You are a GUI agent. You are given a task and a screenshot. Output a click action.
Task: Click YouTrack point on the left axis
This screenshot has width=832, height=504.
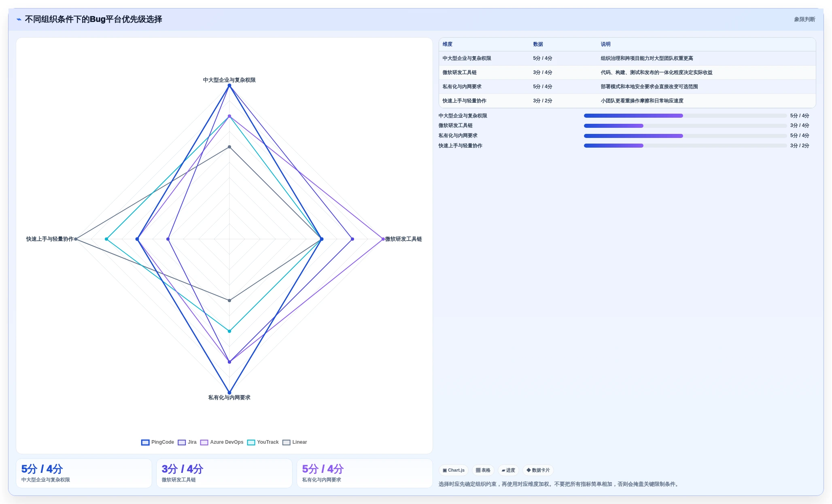(106, 239)
